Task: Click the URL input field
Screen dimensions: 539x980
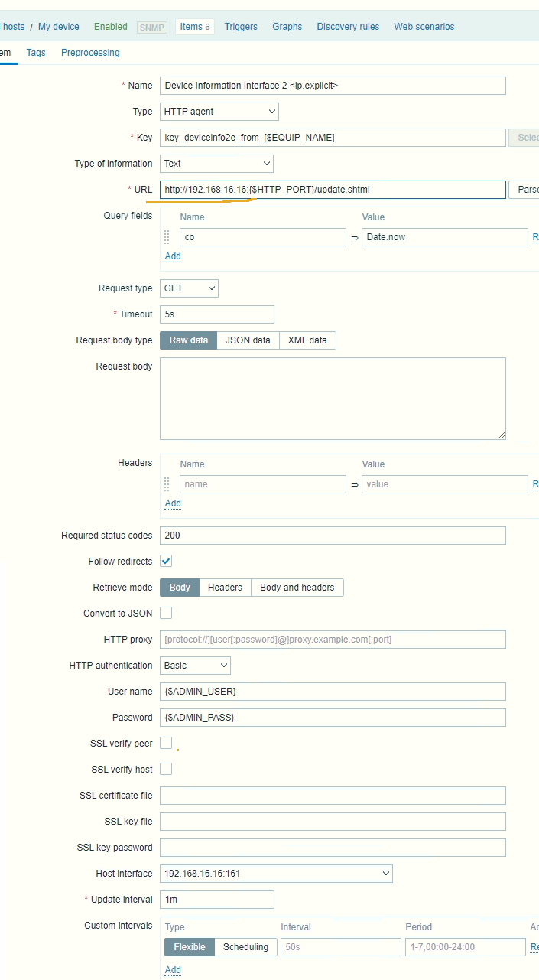Action: pyautogui.click(x=333, y=190)
